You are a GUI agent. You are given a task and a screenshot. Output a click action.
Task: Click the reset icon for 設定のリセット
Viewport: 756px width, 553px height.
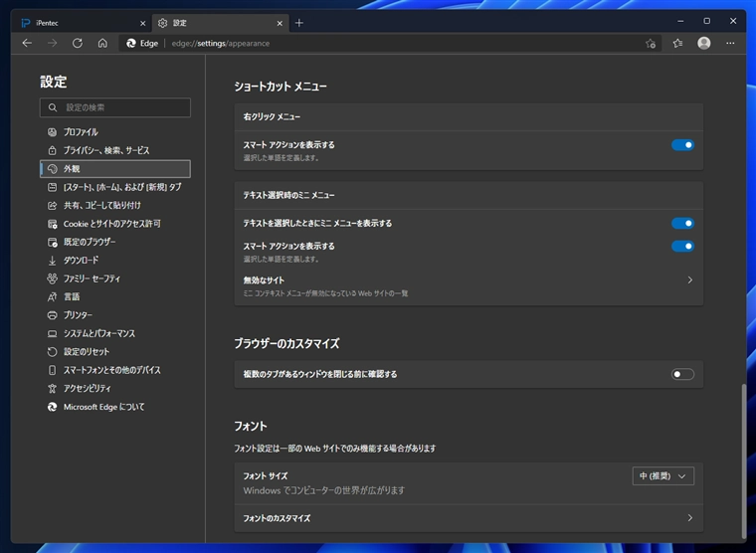52,352
